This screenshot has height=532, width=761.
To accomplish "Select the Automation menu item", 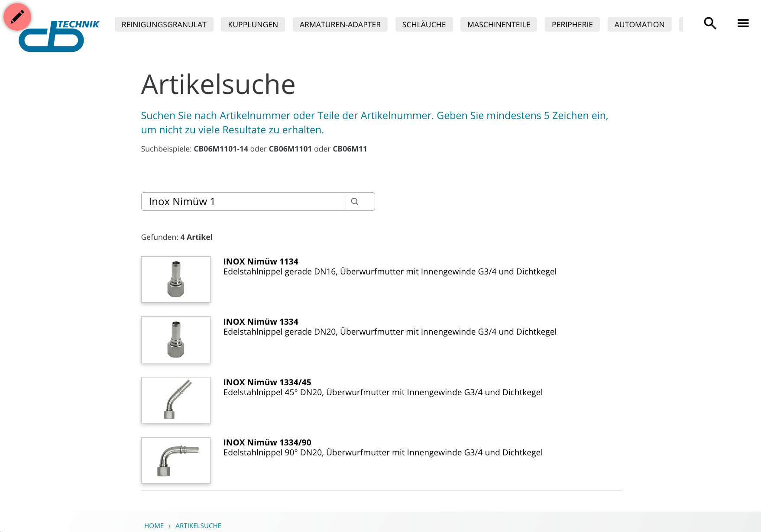I will tap(639, 25).
